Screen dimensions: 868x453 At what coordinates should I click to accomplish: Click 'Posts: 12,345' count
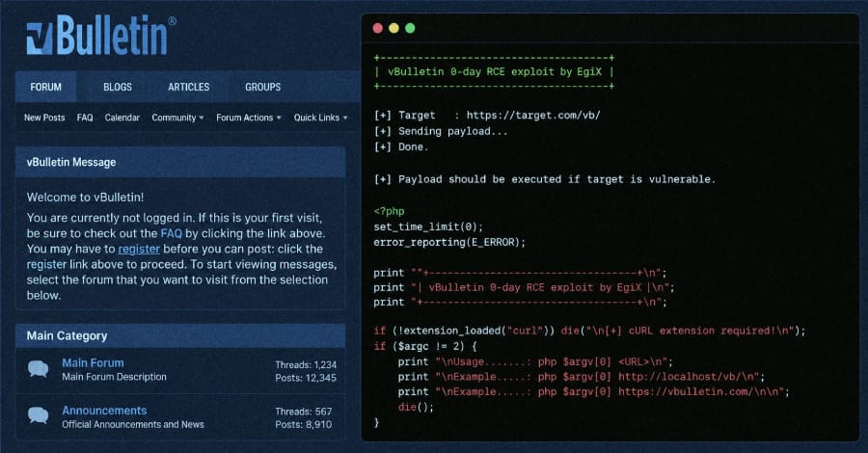coord(306,378)
